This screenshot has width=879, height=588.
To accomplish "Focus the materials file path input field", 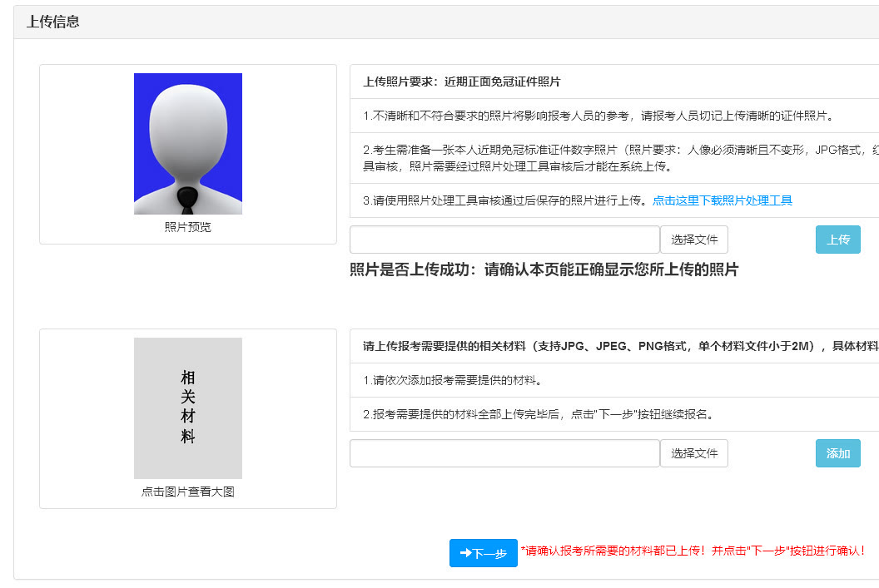I will click(x=504, y=453).
